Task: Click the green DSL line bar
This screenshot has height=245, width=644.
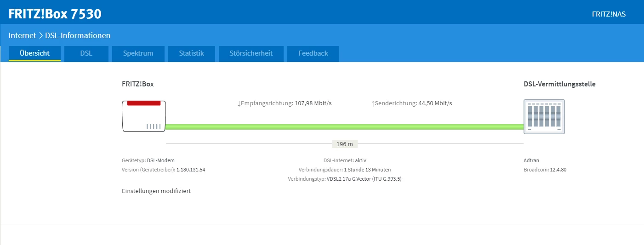Action: (x=345, y=127)
